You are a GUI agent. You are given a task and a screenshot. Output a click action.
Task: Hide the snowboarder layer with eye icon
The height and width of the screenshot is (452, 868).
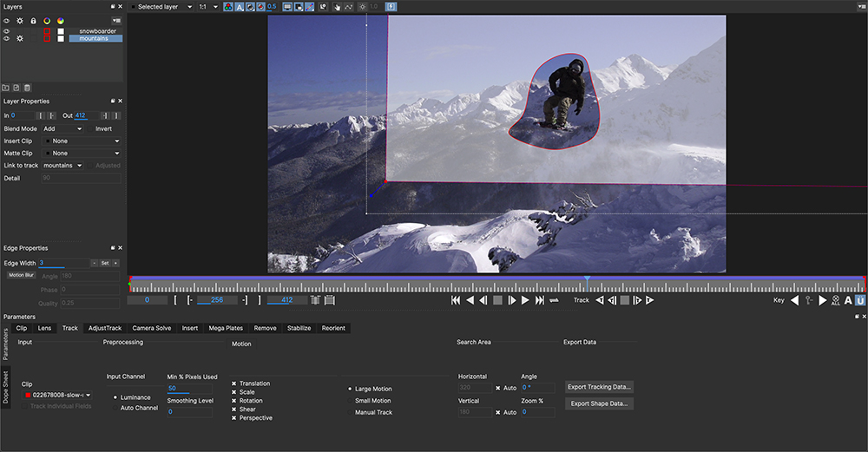click(x=7, y=30)
